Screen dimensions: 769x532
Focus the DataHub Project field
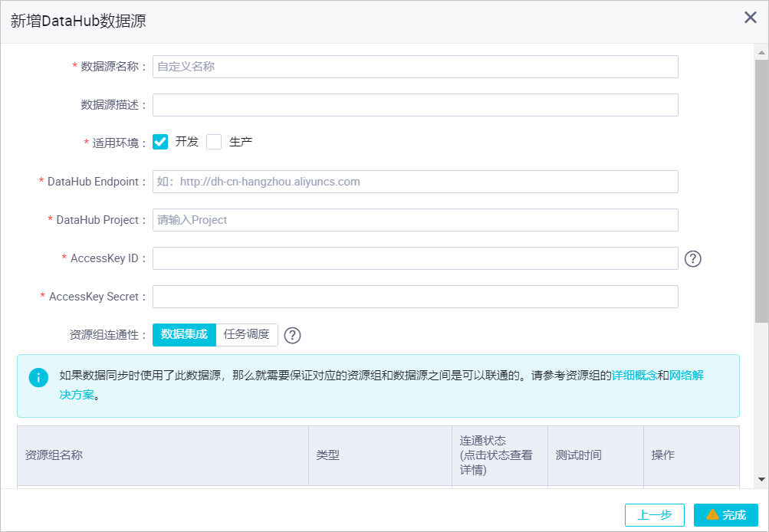415,220
